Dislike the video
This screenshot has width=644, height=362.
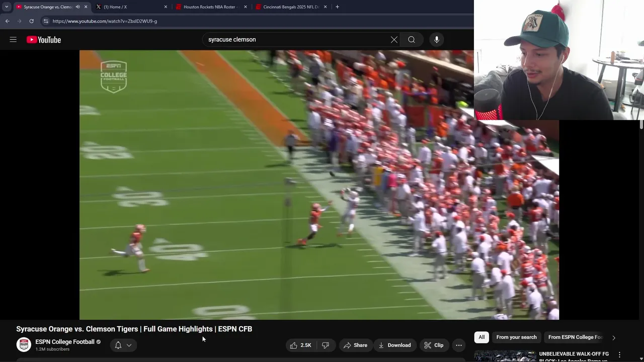click(x=326, y=345)
